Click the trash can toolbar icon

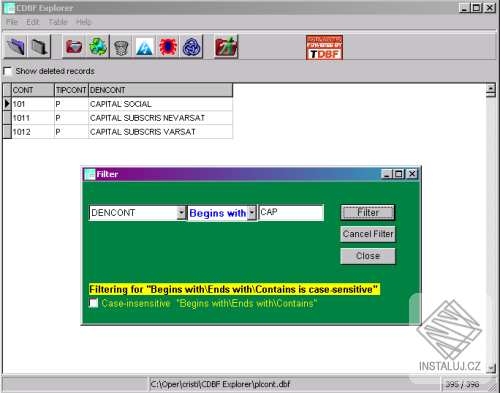pyautogui.click(x=121, y=47)
